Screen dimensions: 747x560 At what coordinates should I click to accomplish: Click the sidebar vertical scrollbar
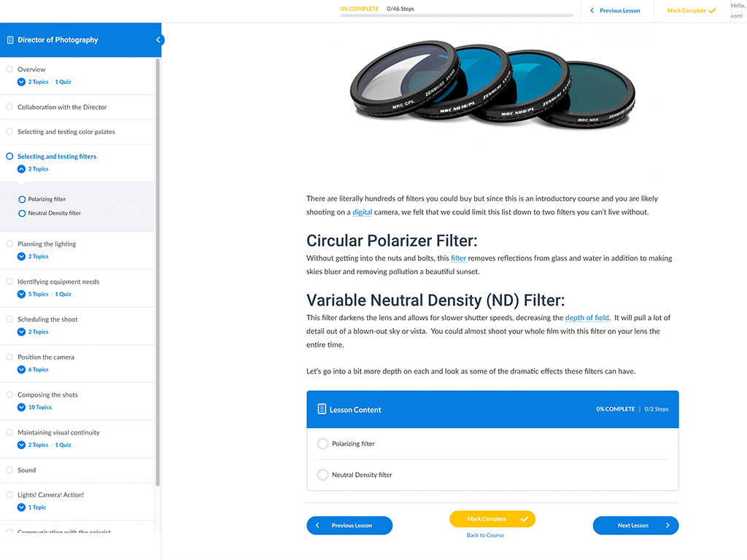tap(158, 272)
